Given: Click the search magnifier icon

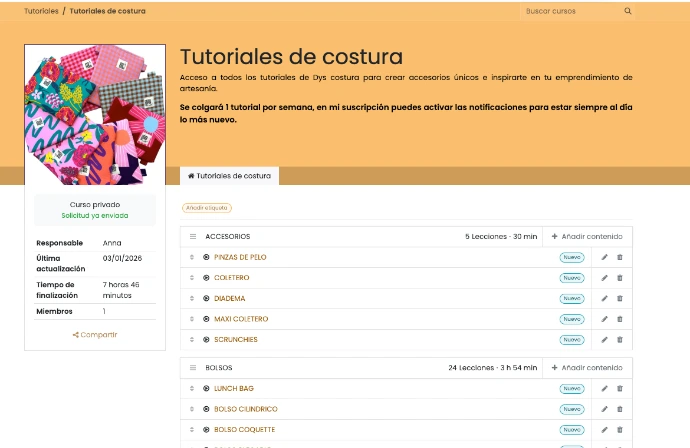Looking at the screenshot, I should (628, 11).
